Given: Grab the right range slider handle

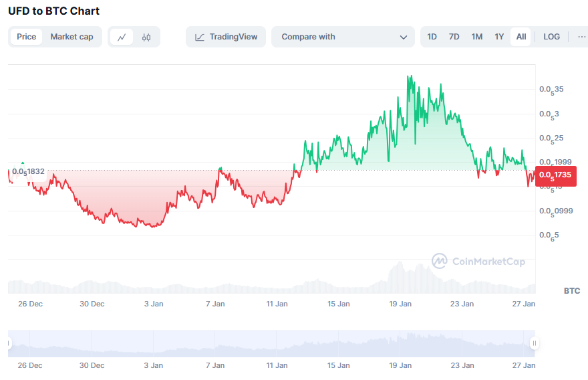Looking at the screenshot, I should pyautogui.click(x=535, y=343).
